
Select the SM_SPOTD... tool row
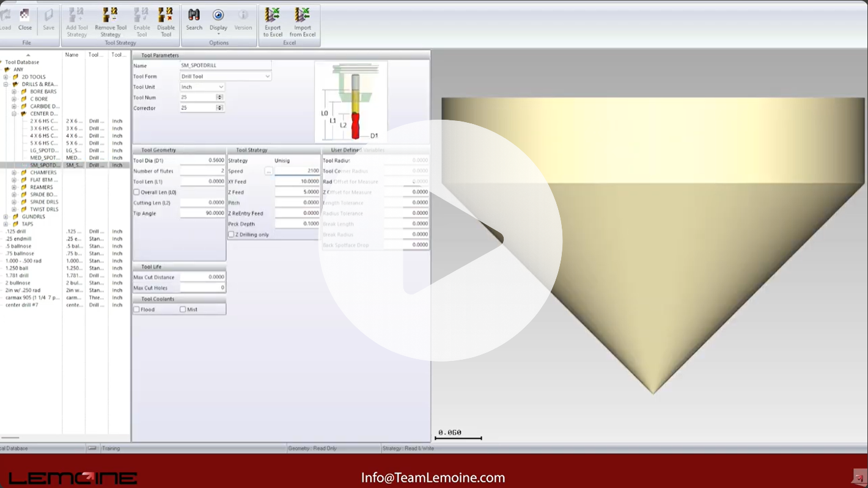[65, 165]
